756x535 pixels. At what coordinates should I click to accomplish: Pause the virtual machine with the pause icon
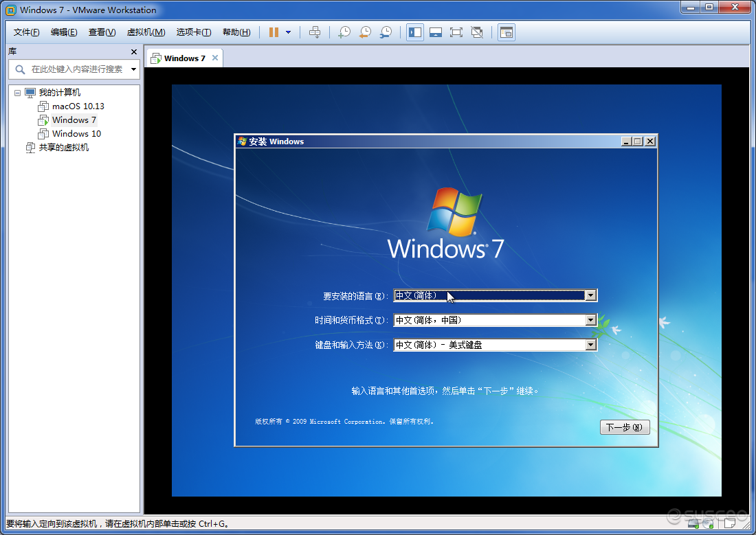tap(274, 32)
